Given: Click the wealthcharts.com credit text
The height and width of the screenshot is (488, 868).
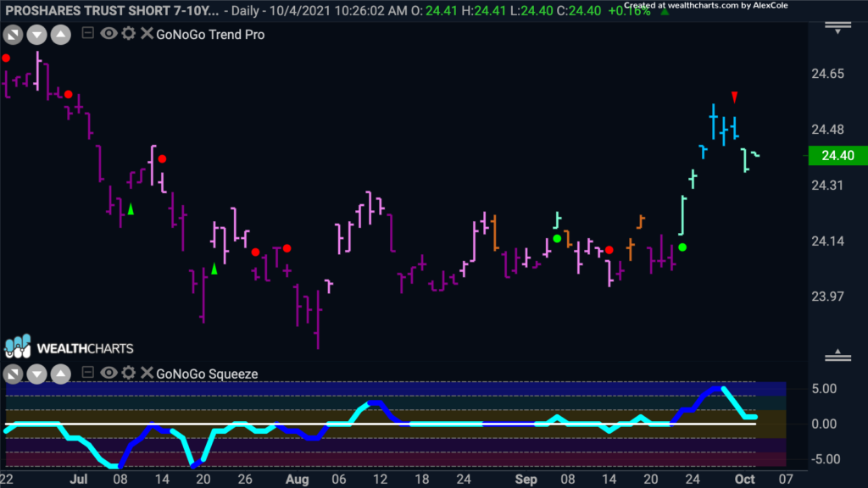Looking at the screenshot, I should point(705,5).
